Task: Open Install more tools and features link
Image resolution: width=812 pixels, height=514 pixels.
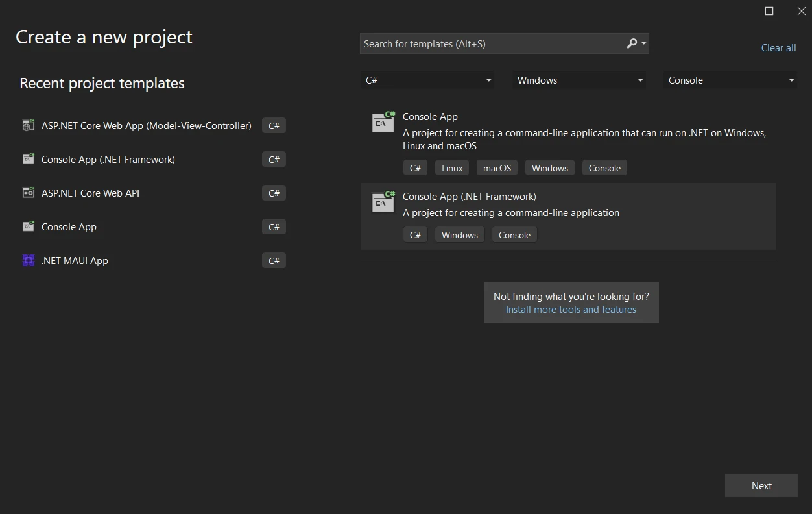Action: [x=571, y=310]
